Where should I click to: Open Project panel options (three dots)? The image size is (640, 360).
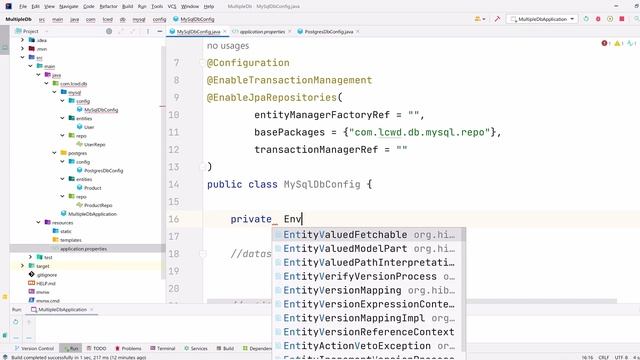click(147, 31)
